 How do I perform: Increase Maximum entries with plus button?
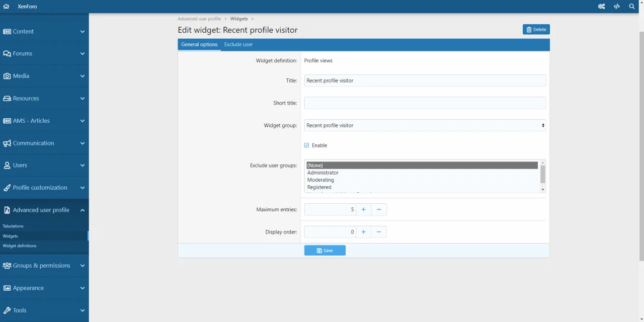(x=363, y=210)
